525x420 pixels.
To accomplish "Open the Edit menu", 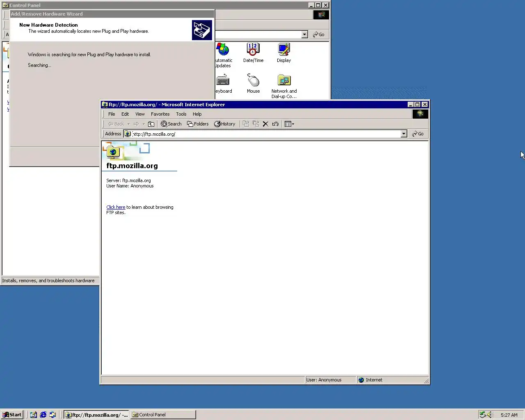I will click(125, 114).
